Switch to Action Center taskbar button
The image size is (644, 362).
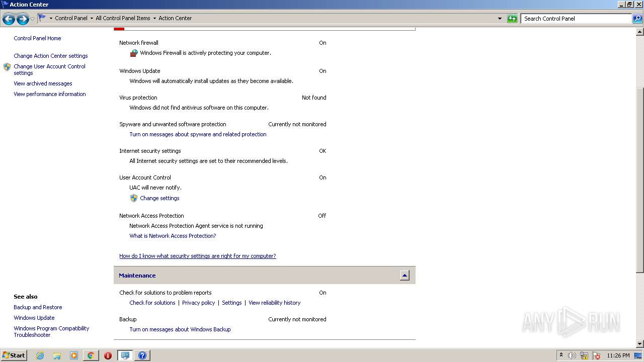[125, 355]
